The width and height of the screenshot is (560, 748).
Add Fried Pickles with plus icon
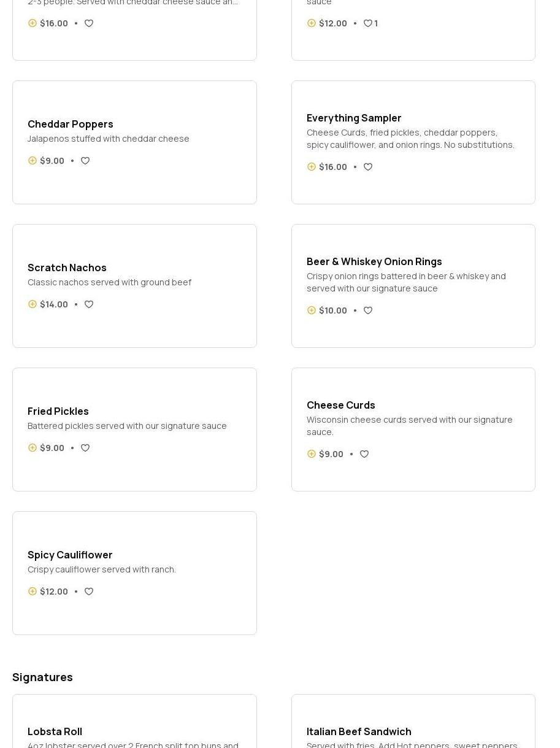(33, 448)
